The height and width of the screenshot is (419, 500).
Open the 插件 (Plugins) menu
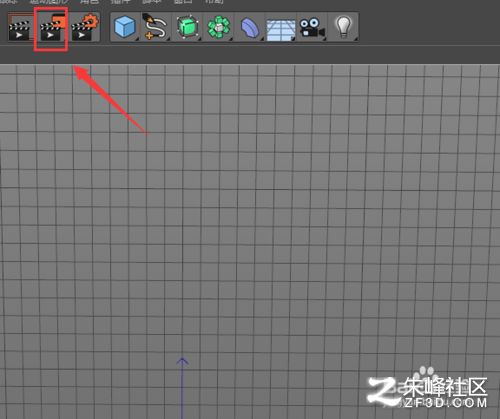[x=120, y=2]
